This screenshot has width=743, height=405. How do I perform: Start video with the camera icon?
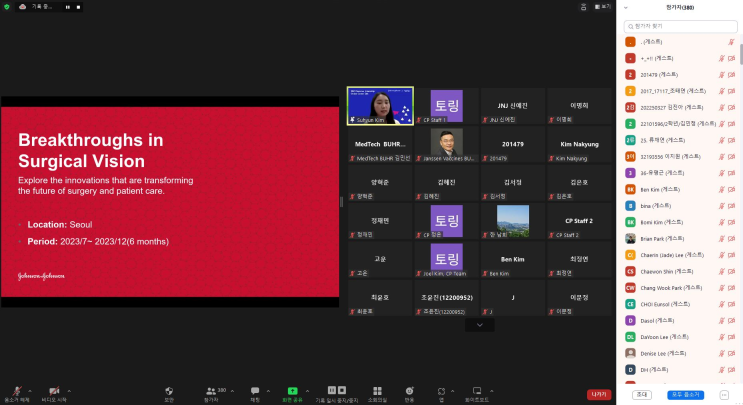[54, 391]
